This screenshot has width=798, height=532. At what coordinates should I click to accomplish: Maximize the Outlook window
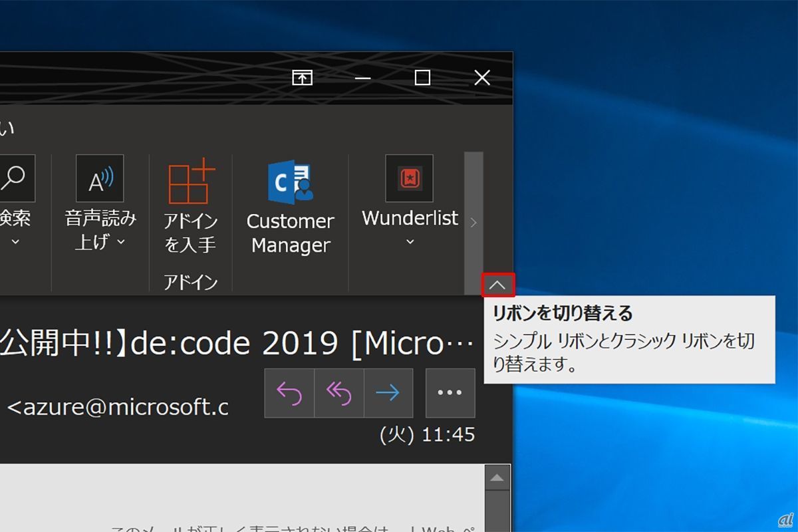[x=422, y=78]
